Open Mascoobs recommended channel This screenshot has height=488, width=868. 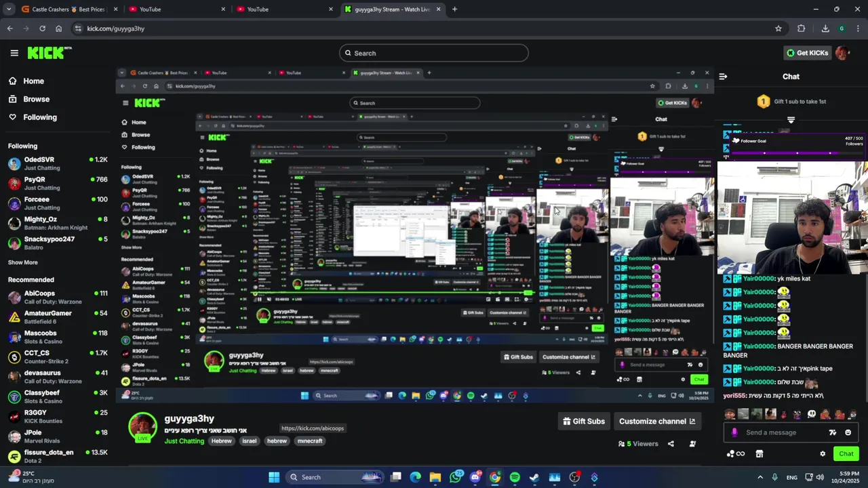click(x=58, y=337)
